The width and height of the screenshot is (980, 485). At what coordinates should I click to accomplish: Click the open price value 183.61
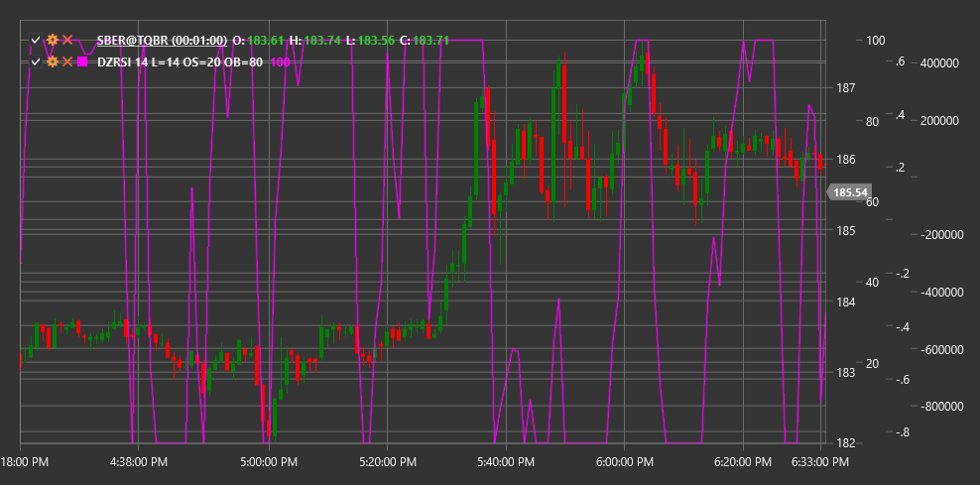(266, 41)
